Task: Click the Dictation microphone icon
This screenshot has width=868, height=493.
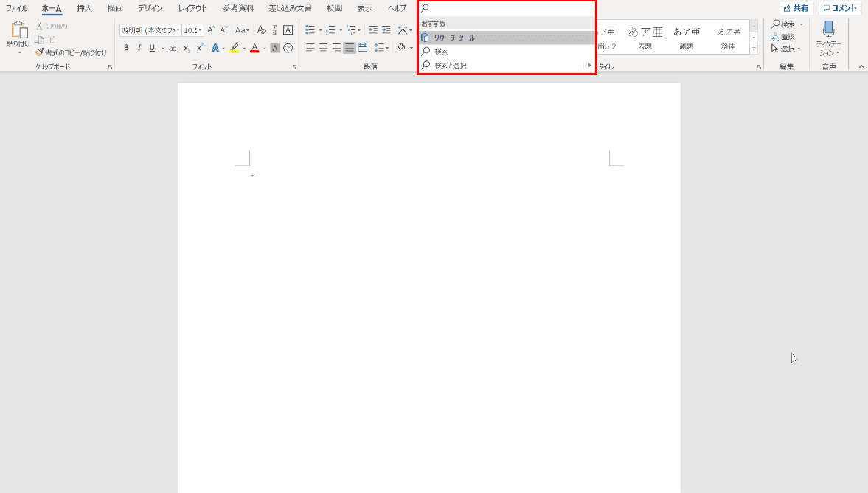Action: [x=829, y=29]
